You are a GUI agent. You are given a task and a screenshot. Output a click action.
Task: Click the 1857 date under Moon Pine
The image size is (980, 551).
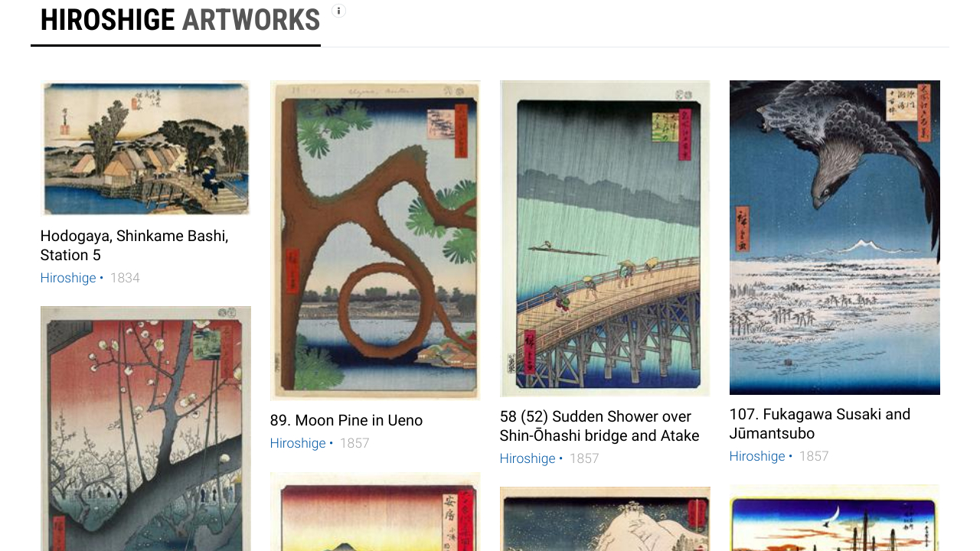(x=354, y=443)
